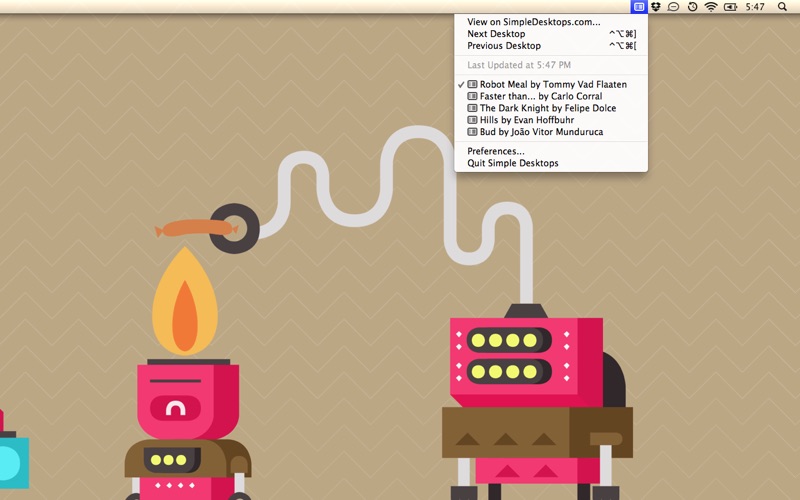This screenshot has width=800, height=500.
Task: Open Spotlight search magnifier
Action: pos(782,7)
